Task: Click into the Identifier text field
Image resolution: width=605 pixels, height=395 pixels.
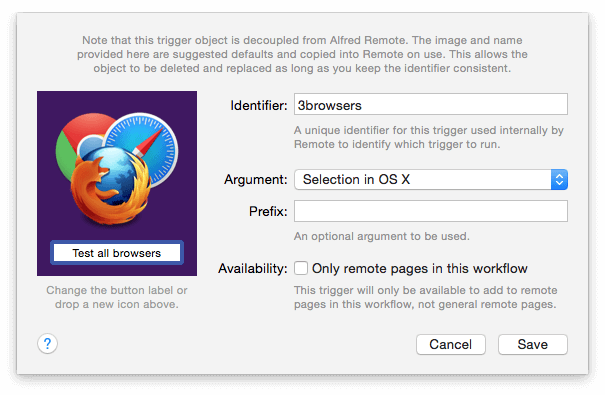Action: click(x=431, y=104)
